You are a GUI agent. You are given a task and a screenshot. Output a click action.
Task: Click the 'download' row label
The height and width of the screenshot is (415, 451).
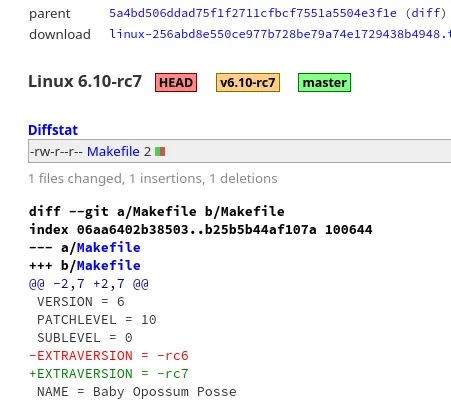[x=60, y=34]
